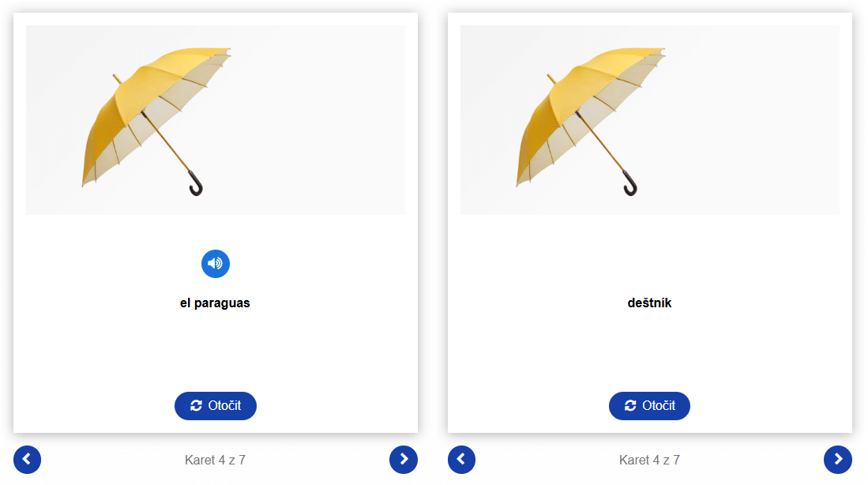Select the word deštník
The width and height of the screenshot is (868, 485).
point(649,303)
